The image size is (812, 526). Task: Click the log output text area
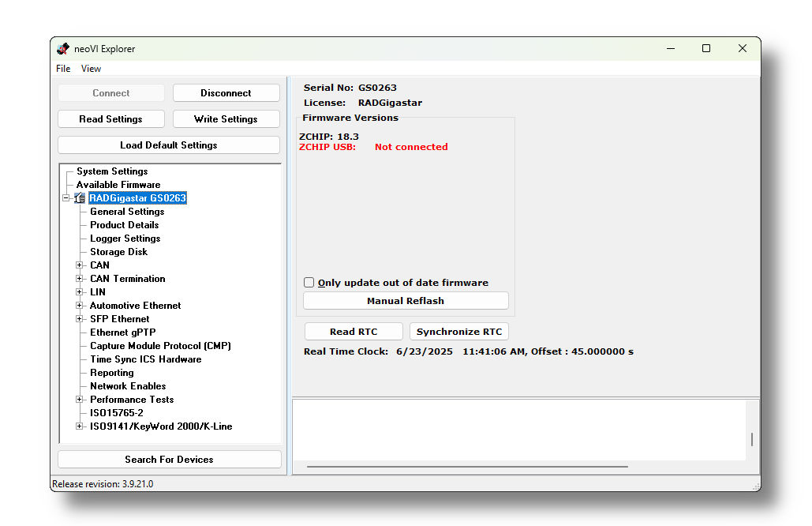(x=519, y=430)
